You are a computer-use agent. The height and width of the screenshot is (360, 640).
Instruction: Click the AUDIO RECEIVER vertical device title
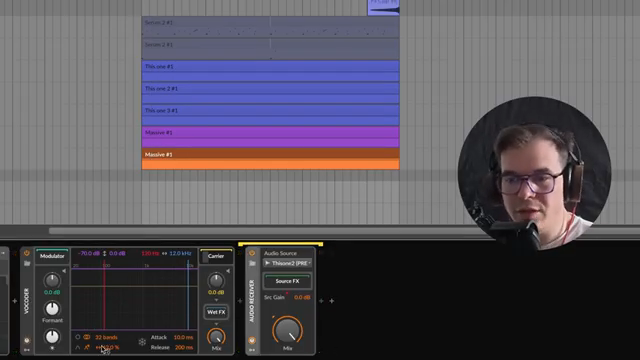[252, 301]
